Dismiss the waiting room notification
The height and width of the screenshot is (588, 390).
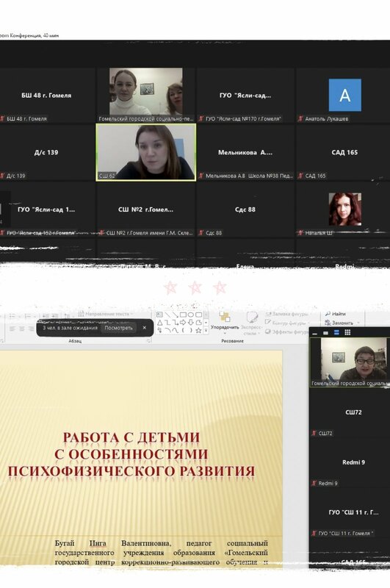(x=145, y=328)
